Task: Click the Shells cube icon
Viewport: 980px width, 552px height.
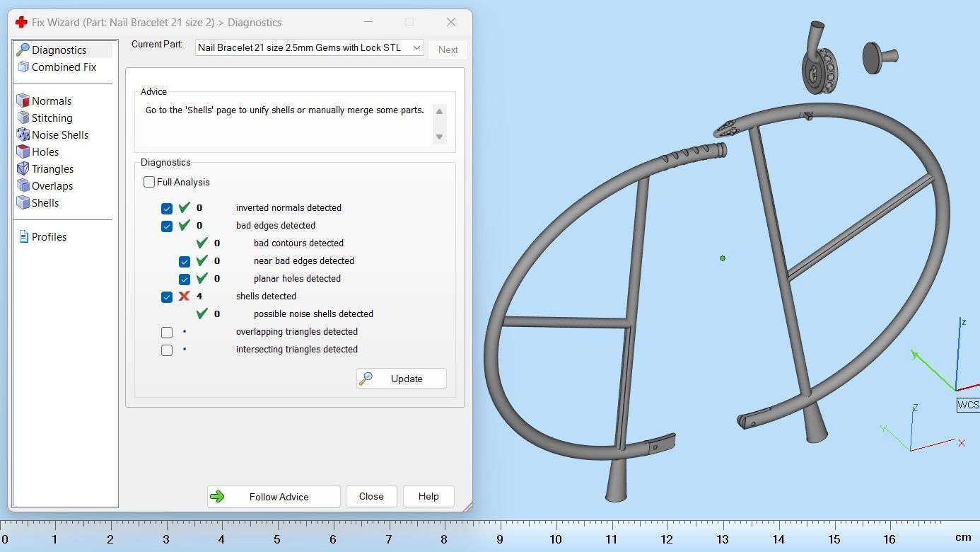Action: (23, 202)
